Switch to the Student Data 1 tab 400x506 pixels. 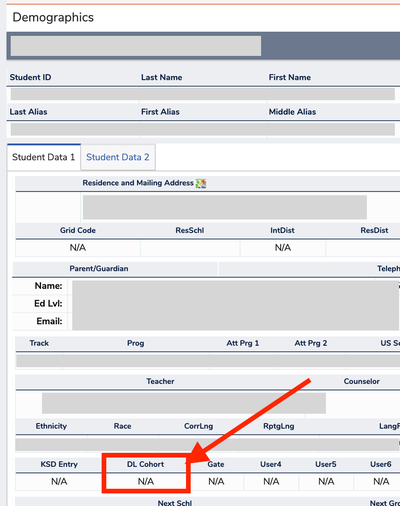(x=44, y=157)
